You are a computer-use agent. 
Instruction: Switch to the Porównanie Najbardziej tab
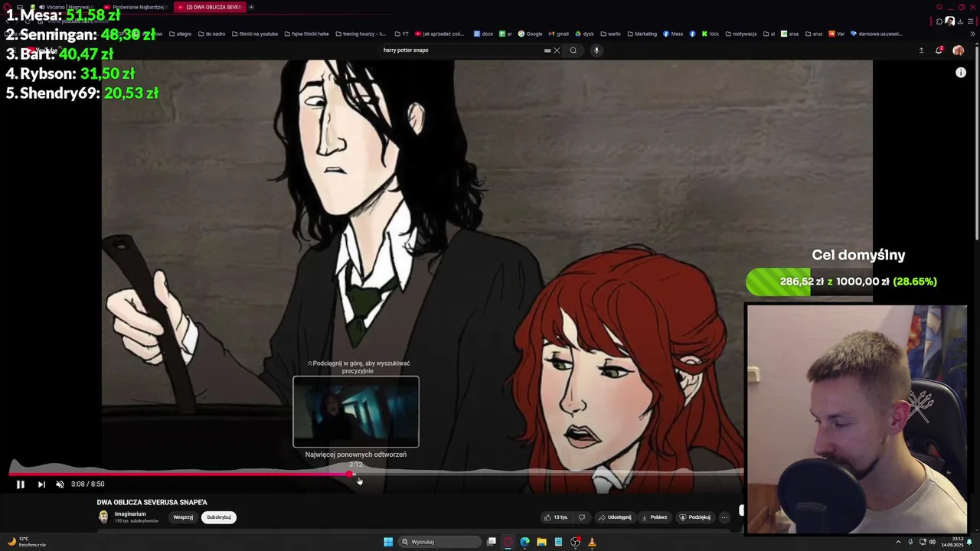coord(136,7)
